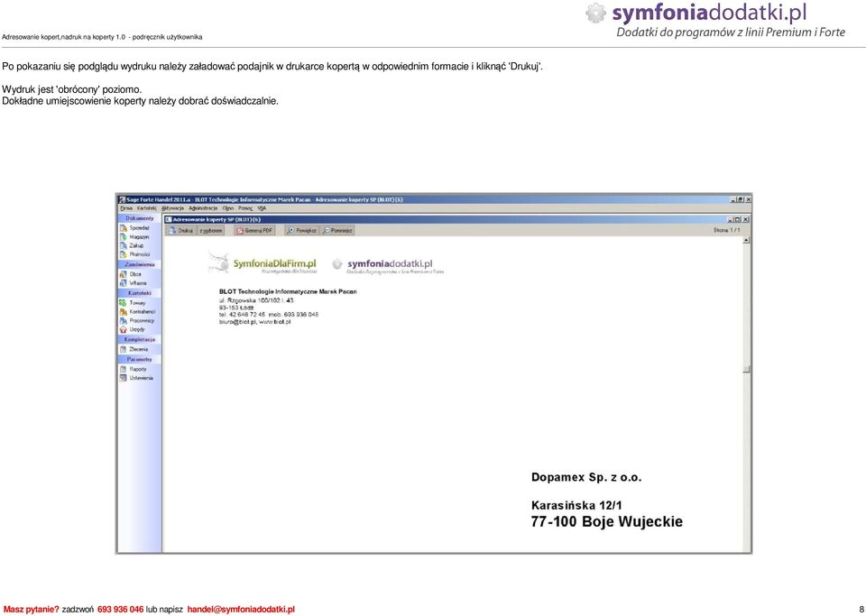
Task: Click the Generuj PDF toolbar button
Action: click(x=254, y=231)
